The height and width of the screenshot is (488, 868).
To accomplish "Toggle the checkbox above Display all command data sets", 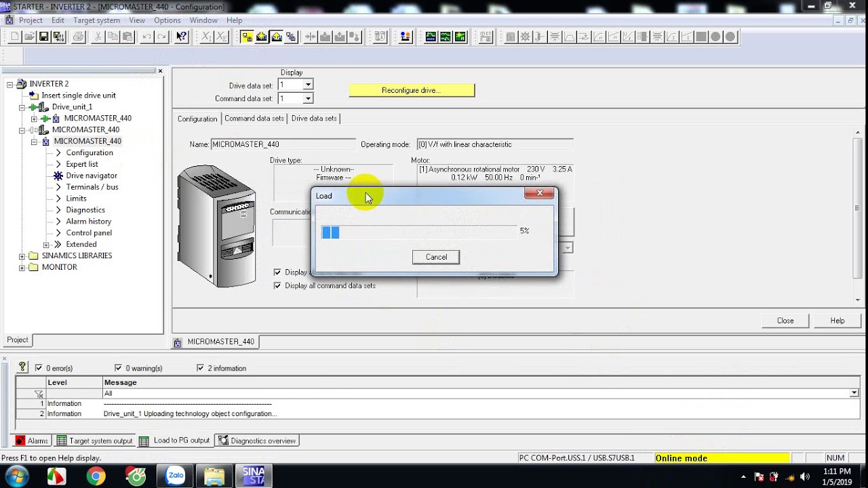I will click(x=277, y=272).
